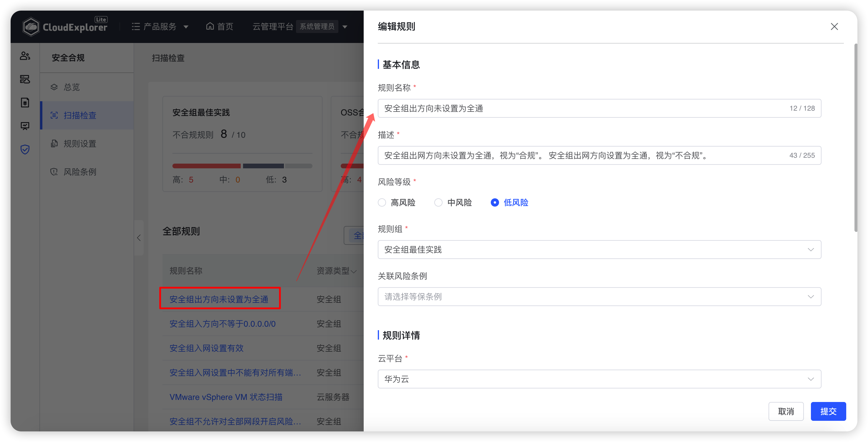Click the CloudExplorer logo icon

[31, 26]
